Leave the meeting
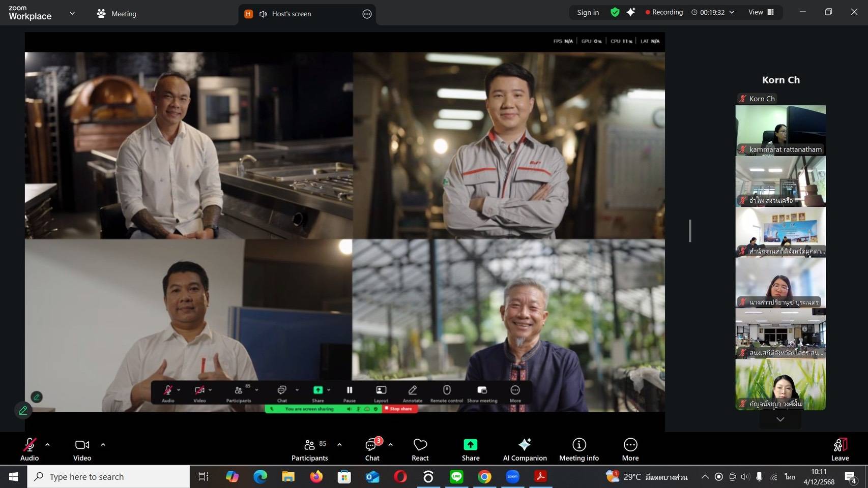 pos(840,449)
